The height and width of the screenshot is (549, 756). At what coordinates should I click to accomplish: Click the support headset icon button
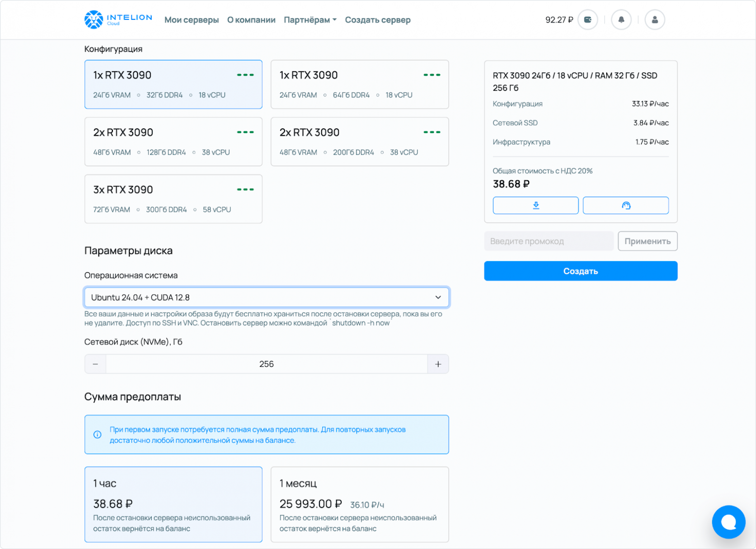tap(626, 205)
